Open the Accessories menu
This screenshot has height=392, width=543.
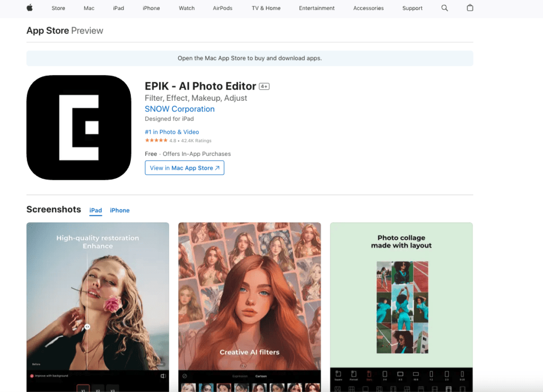tap(369, 8)
